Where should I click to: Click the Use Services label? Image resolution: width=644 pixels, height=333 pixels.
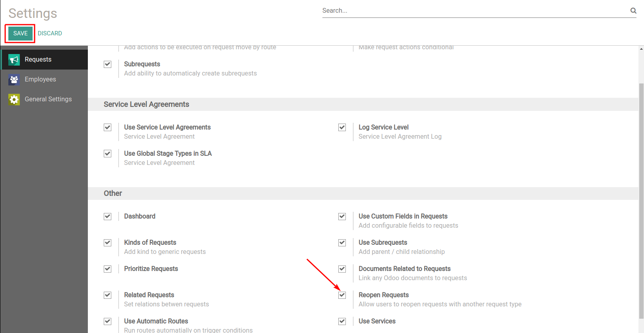(377, 321)
